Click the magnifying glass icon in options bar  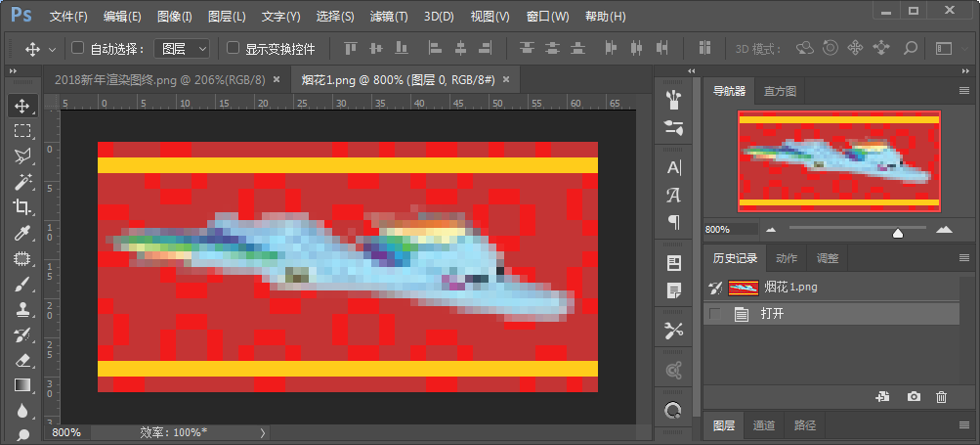click(911, 48)
